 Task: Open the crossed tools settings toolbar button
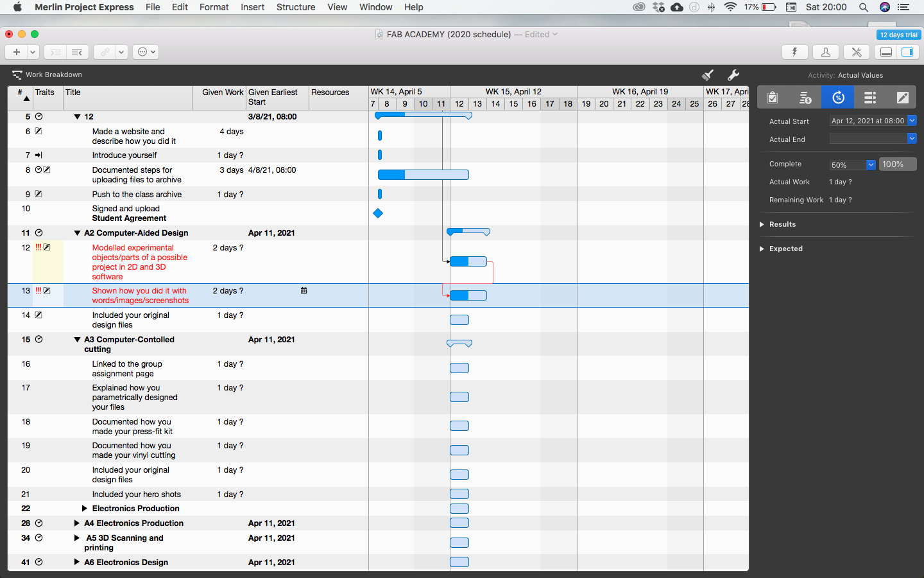click(857, 52)
